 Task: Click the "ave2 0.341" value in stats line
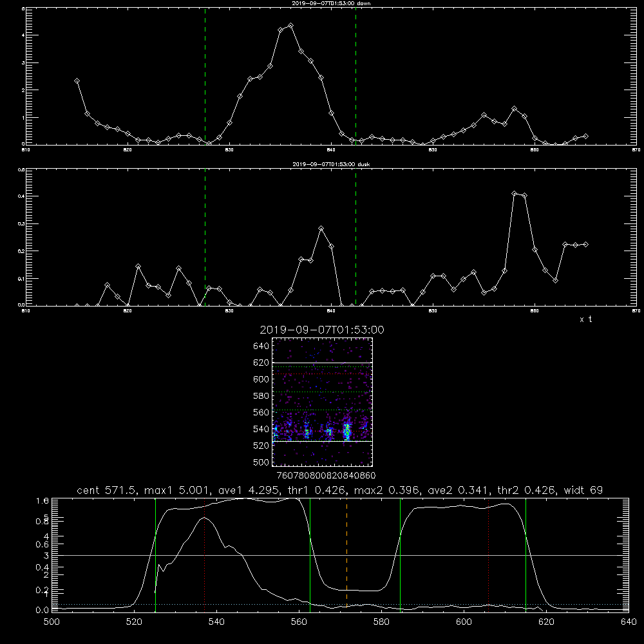[459, 490]
